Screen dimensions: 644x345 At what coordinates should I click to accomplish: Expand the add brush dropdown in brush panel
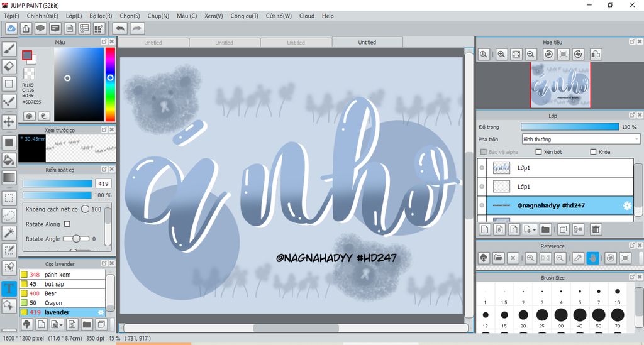[61, 325]
